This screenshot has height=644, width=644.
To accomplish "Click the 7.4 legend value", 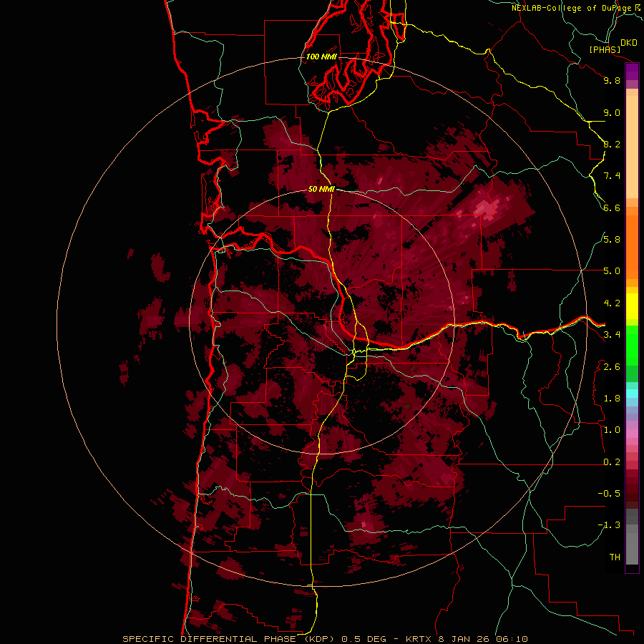I will (612, 176).
